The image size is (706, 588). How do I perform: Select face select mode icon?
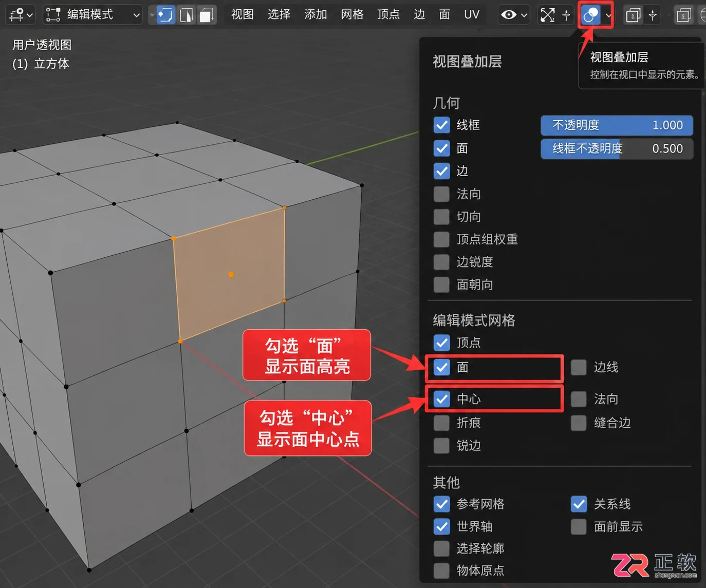pos(207,14)
